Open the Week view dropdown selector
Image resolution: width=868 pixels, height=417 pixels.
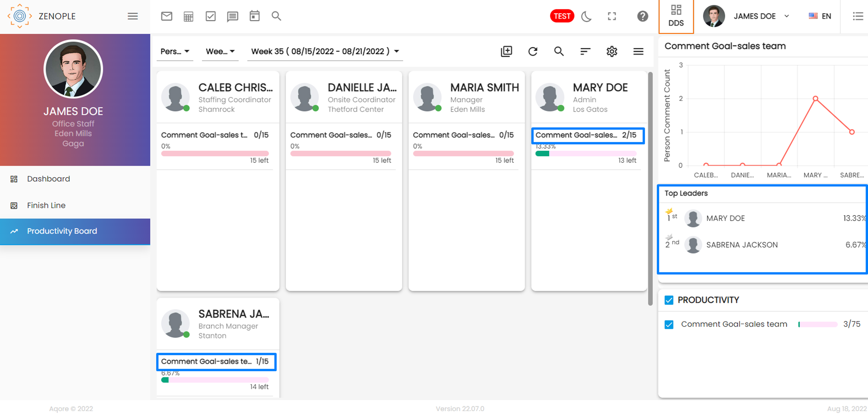click(219, 51)
